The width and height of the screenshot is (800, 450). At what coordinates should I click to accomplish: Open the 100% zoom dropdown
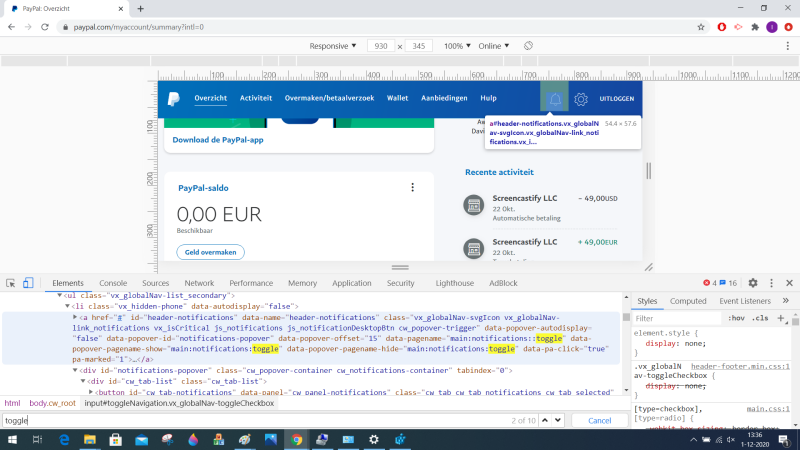tap(457, 46)
